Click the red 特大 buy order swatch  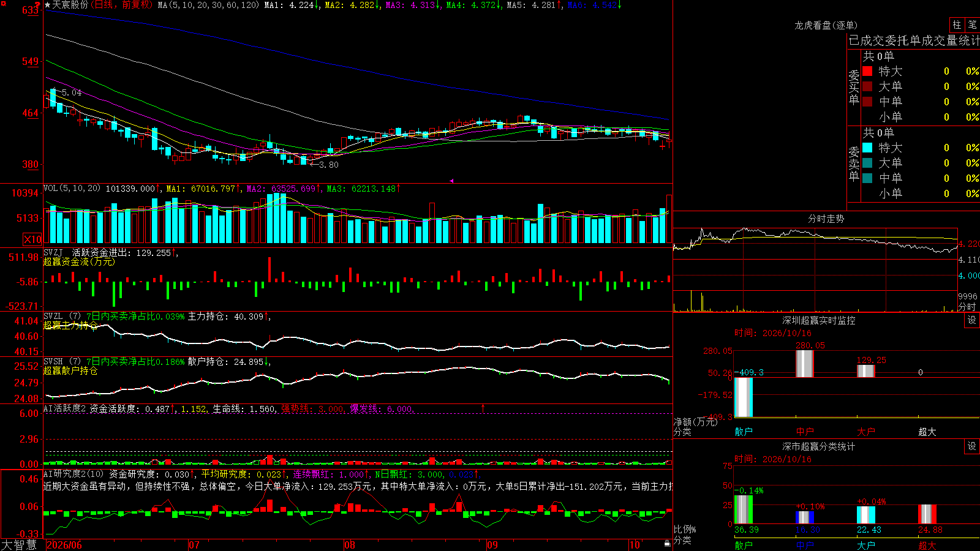867,71
